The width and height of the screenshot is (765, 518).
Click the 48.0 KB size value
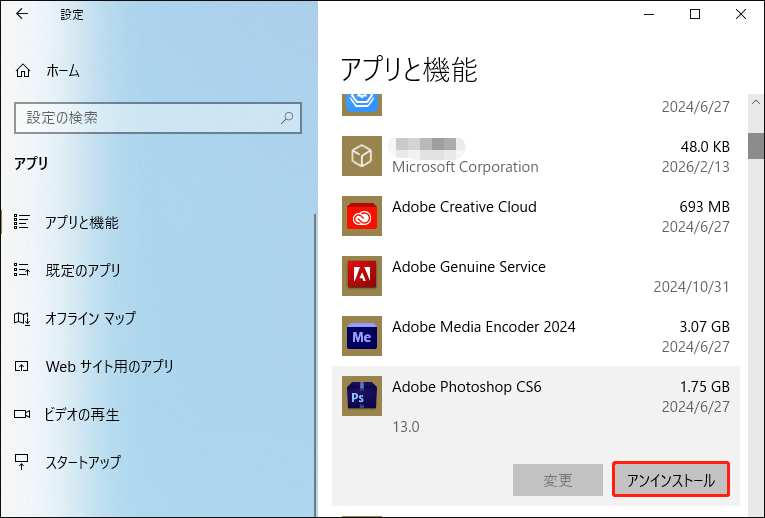point(705,147)
